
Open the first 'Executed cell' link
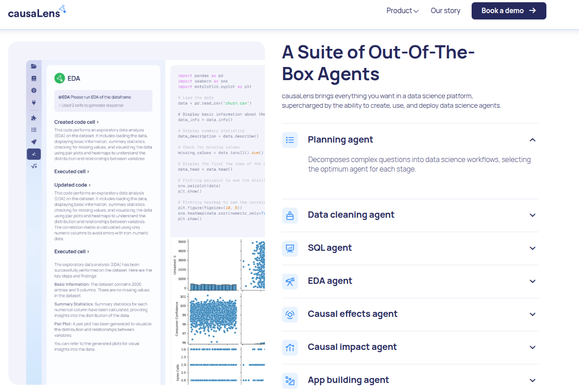click(72, 172)
